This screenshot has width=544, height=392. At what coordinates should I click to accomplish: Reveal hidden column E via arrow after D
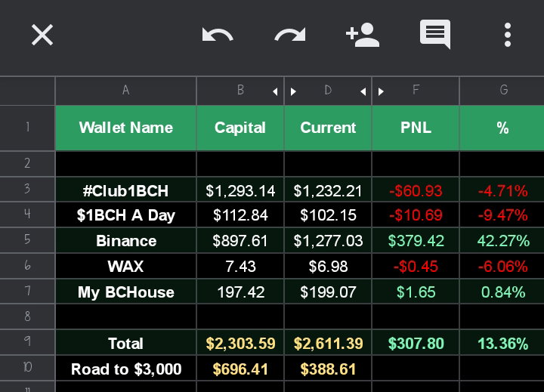[363, 91]
